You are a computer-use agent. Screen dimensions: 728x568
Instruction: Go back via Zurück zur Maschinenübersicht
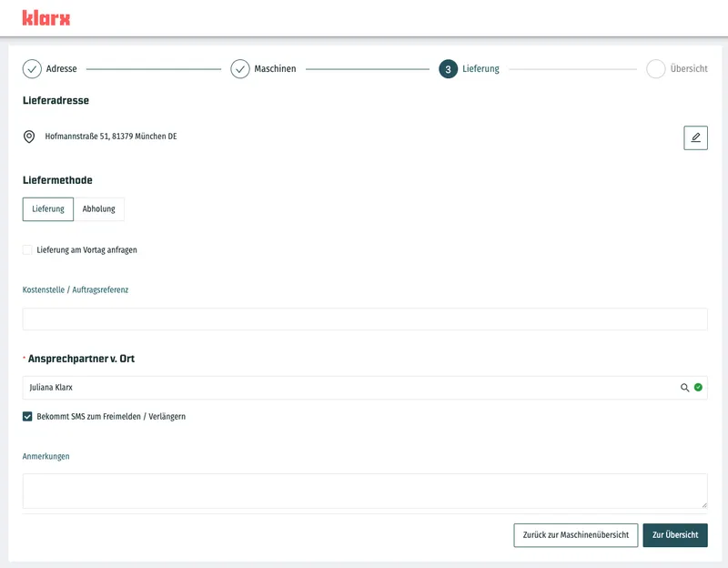click(576, 535)
